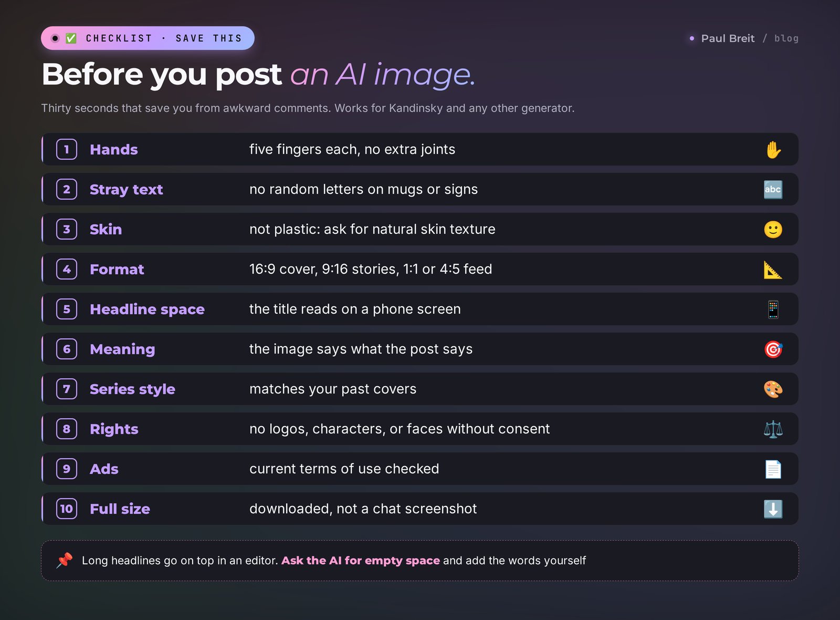Click 'the title reads on a phone screen'
Screen dimensions: 840x620
pos(355,309)
